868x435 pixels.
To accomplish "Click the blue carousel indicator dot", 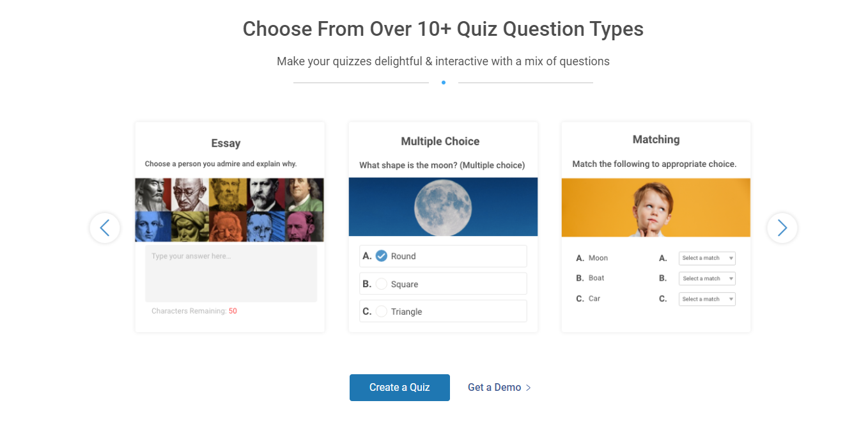I will tap(443, 83).
